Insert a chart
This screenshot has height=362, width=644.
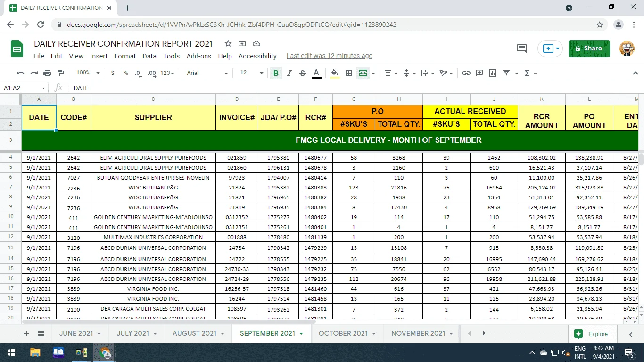(x=493, y=73)
